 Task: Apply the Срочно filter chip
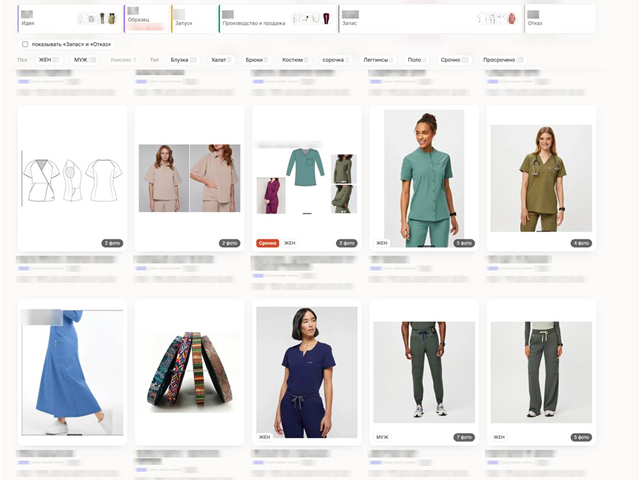pos(454,60)
